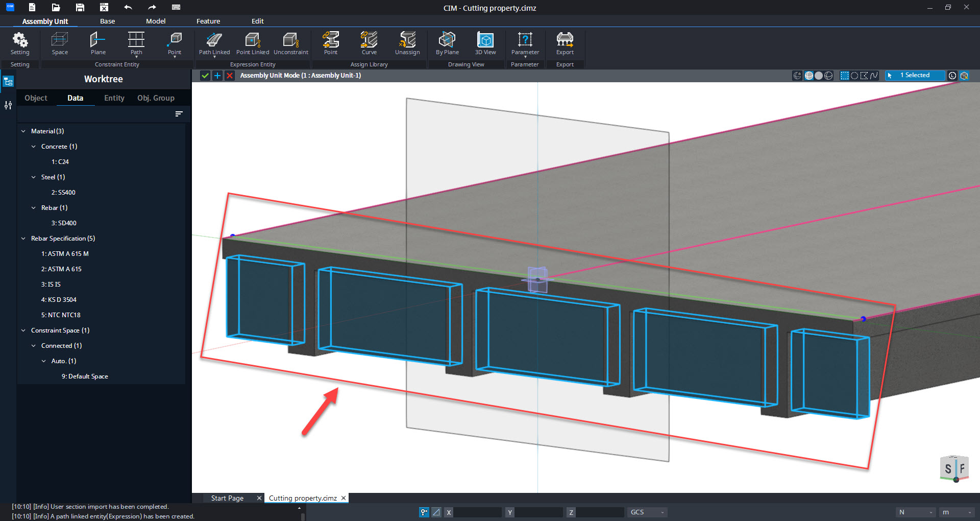
Task: Save the project with floppy disk icon
Action: pyautogui.click(x=80, y=7)
